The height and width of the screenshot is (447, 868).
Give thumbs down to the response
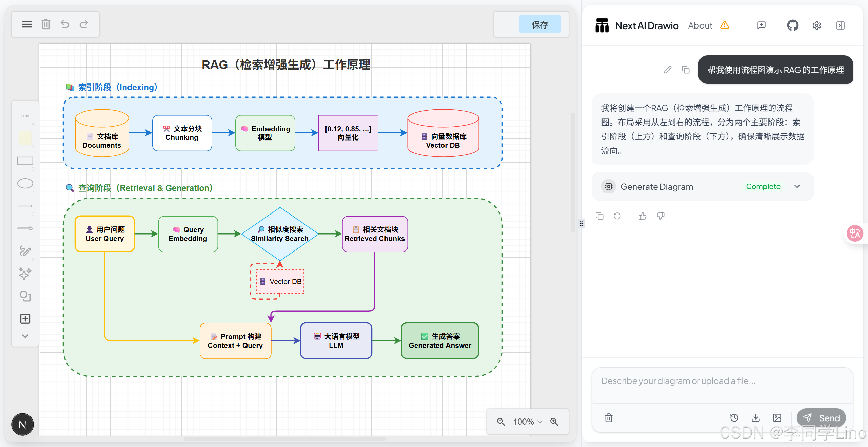[660, 216]
